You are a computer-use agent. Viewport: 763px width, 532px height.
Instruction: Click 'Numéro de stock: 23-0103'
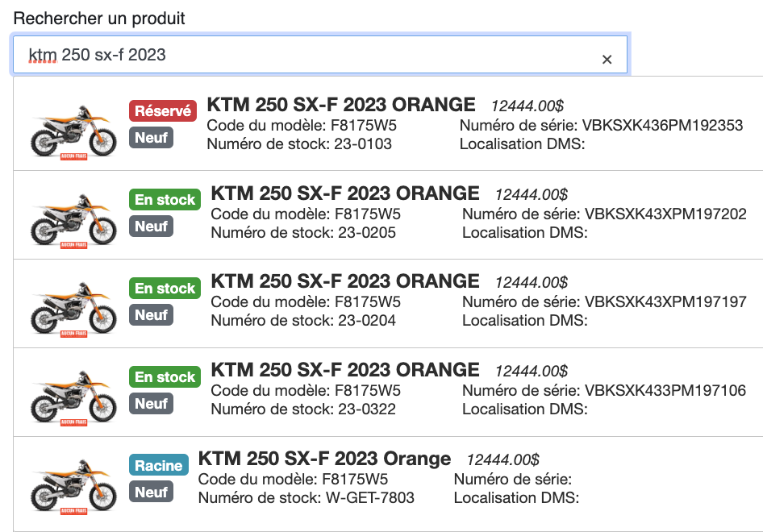click(x=299, y=144)
